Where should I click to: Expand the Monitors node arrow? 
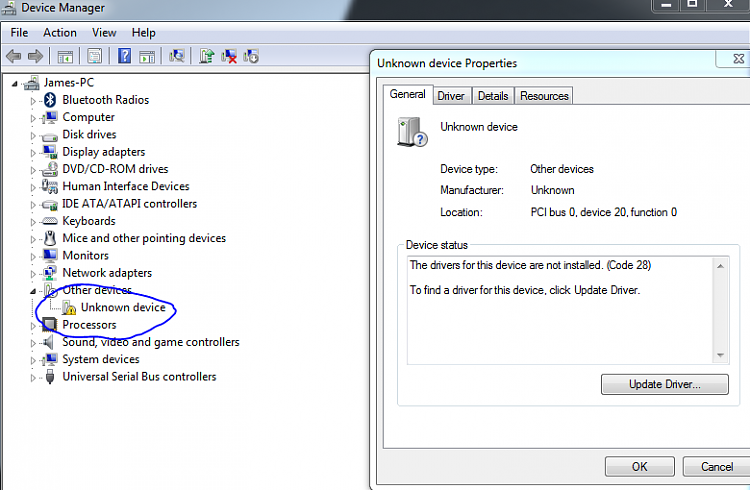(33, 256)
